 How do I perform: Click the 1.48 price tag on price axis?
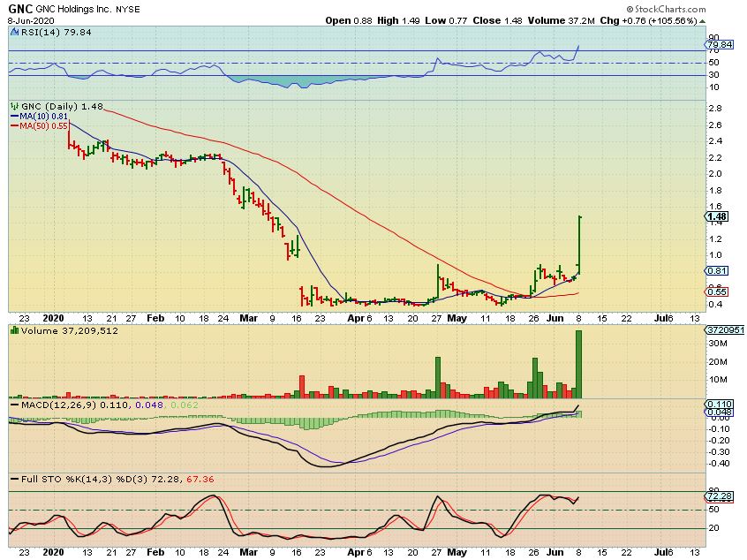point(716,217)
